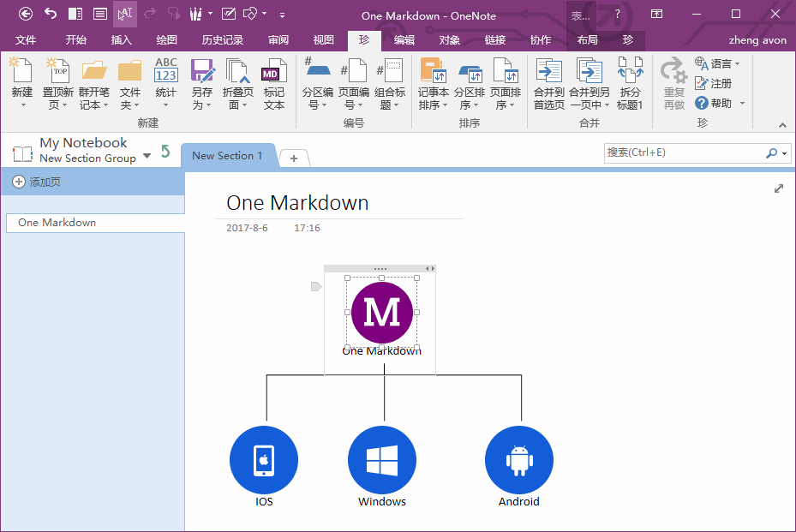This screenshot has width=796, height=532.
Task: Switch to the 编辑 ribbon tab
Action: [404, 40]
